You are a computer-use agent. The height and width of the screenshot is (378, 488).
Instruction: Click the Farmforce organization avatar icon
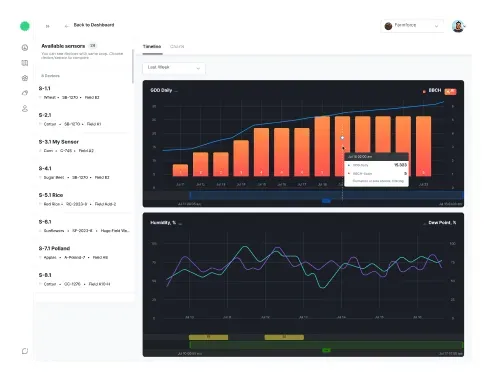tap(388, 26)
